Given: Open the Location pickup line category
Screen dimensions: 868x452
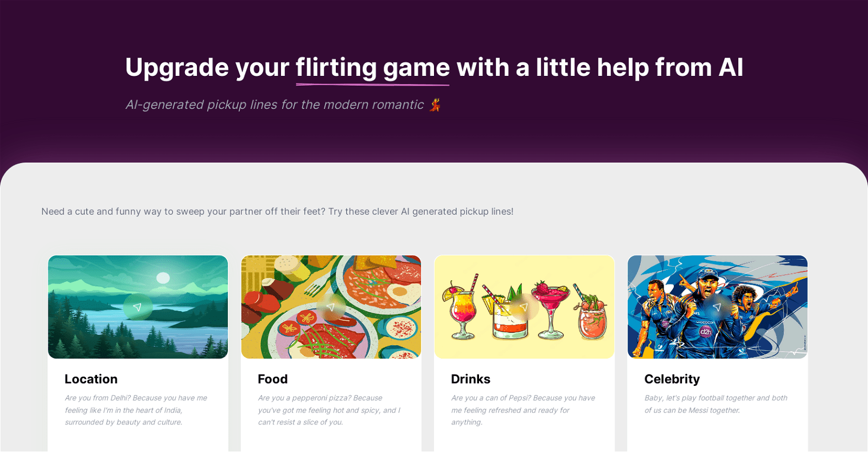Looking at the screenshot, I should (91, 379).
